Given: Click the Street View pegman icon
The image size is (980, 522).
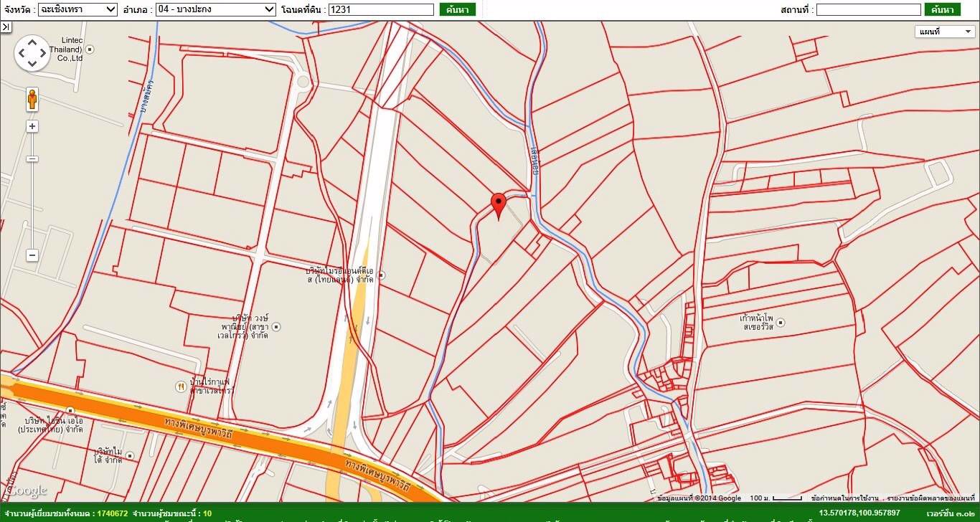Looking at the screenshot, I should point(32,99).
